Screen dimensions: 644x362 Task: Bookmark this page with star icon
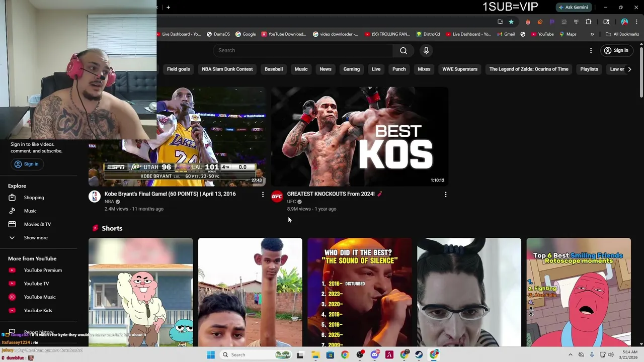click(511, 22)
